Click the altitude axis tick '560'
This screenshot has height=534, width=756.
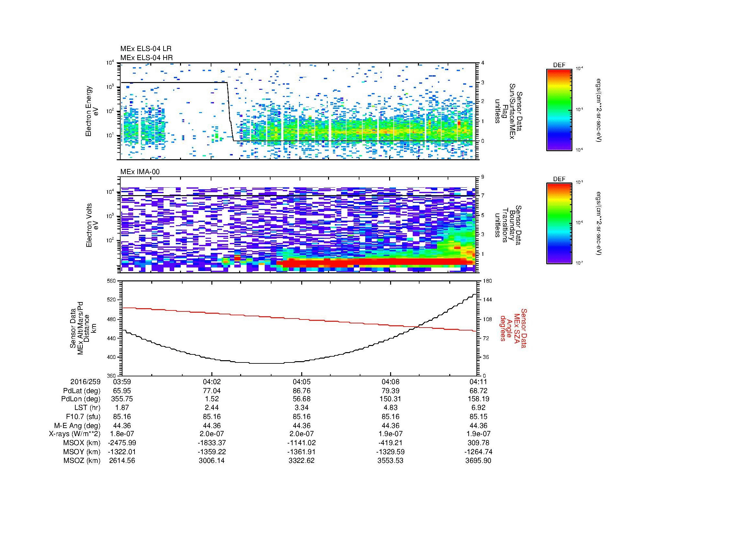pos(112,281)
